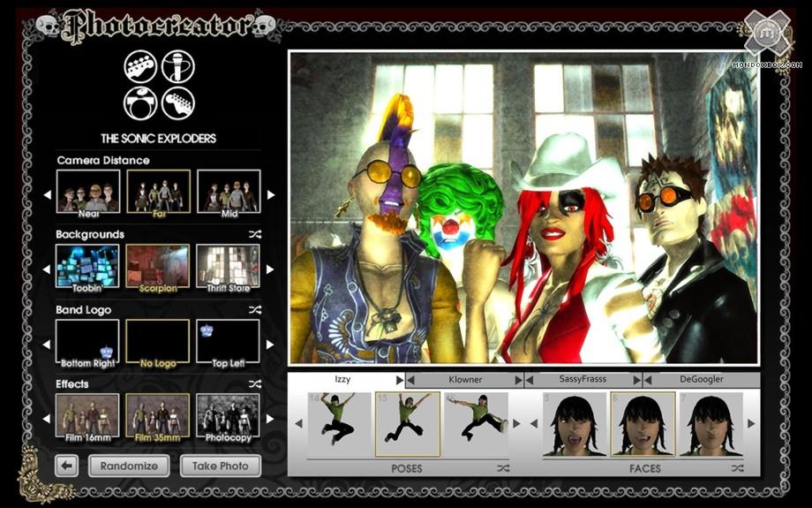812x508 pixels.
Task: Click the bass guitar headstock icon
Action: (141, 66)
